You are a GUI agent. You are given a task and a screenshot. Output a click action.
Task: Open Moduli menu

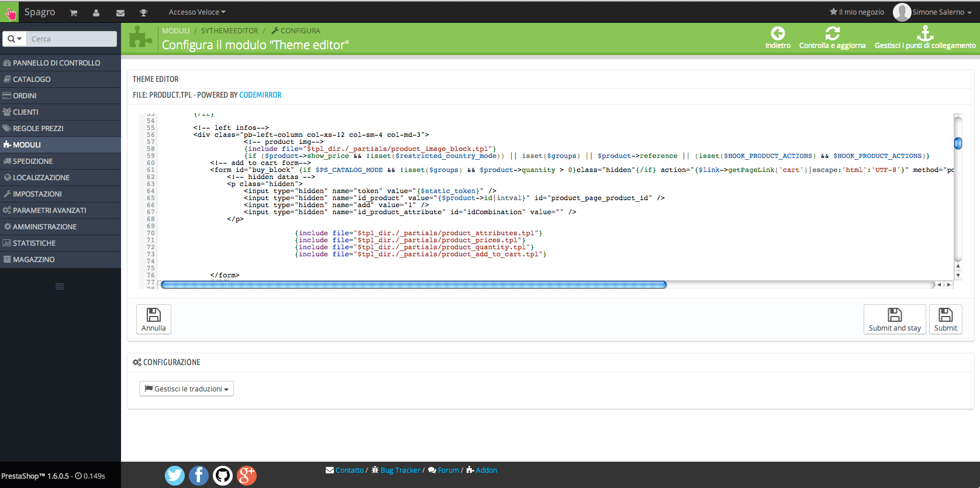(x=60, y=145)
